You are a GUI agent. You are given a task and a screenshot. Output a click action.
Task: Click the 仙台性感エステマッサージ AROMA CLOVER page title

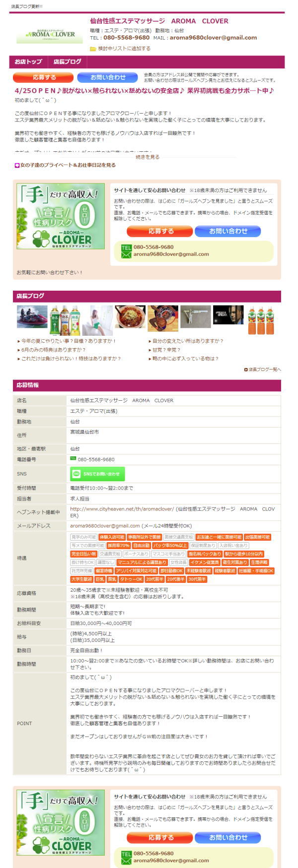159,21
